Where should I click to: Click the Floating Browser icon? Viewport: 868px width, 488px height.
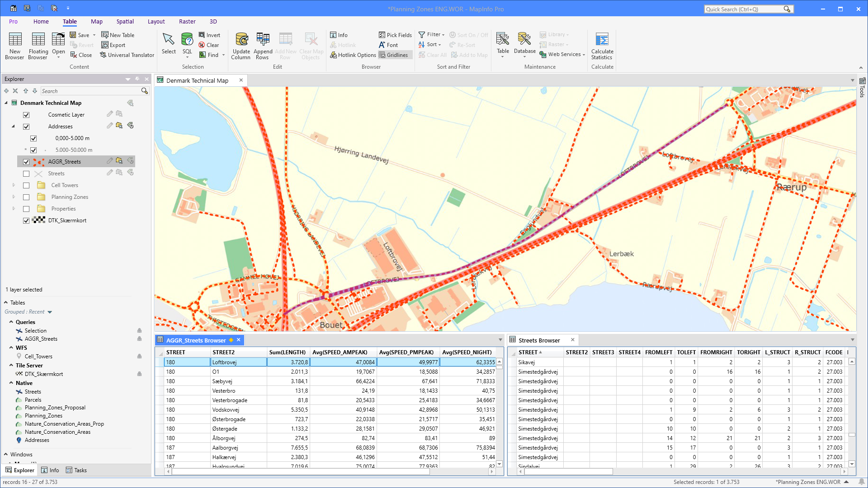pyautogui.click(x=38, y=46)
